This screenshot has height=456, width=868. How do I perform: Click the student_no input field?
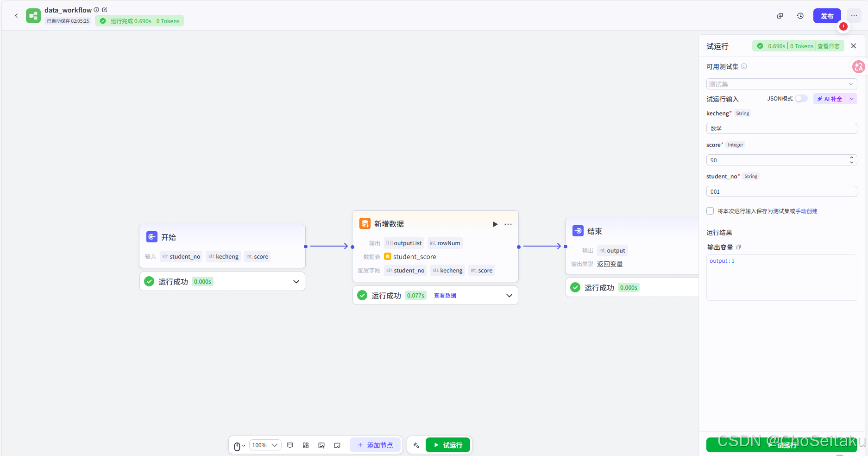coord(781,191)
